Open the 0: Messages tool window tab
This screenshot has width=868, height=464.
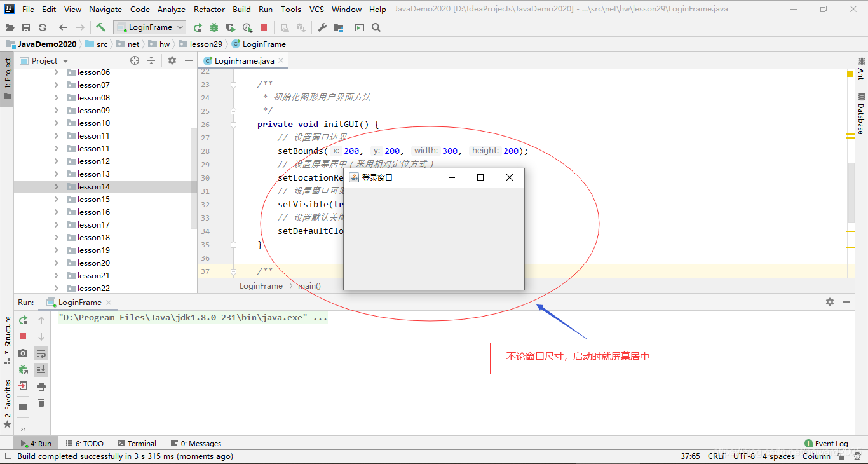(196, 444)
